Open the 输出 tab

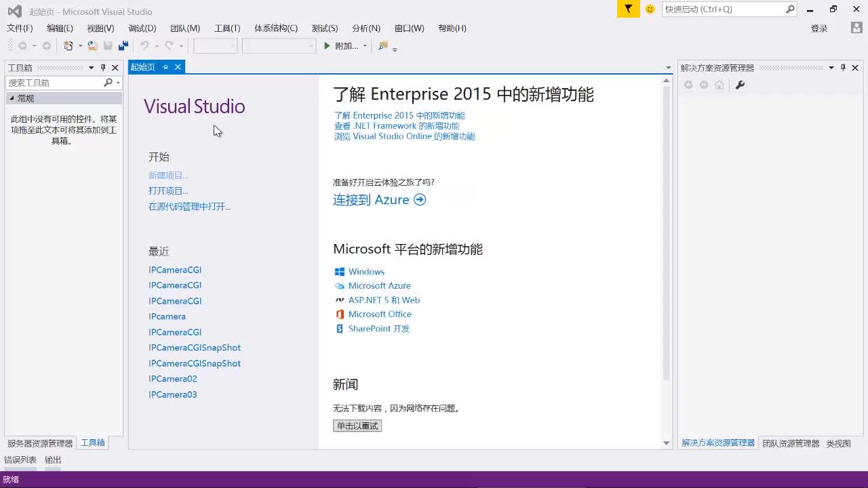[53, 460]
